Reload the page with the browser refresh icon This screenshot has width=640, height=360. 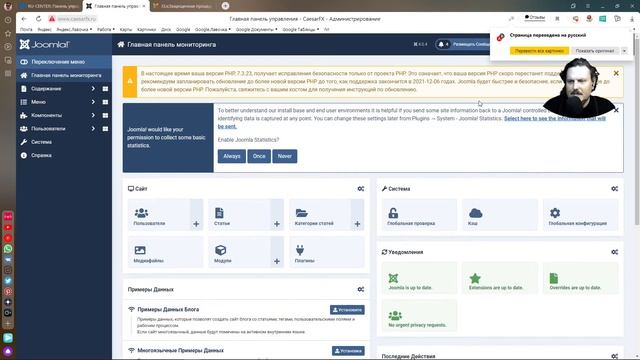pos(38,19)
